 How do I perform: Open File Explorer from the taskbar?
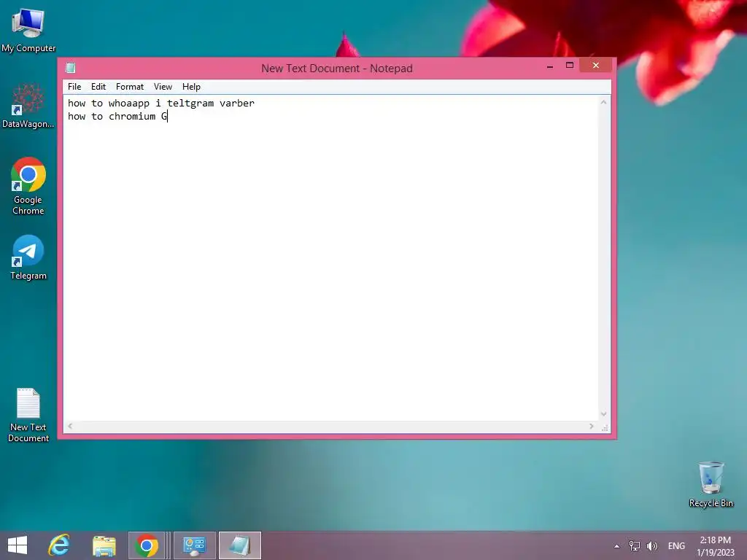[x=104, y=545]
